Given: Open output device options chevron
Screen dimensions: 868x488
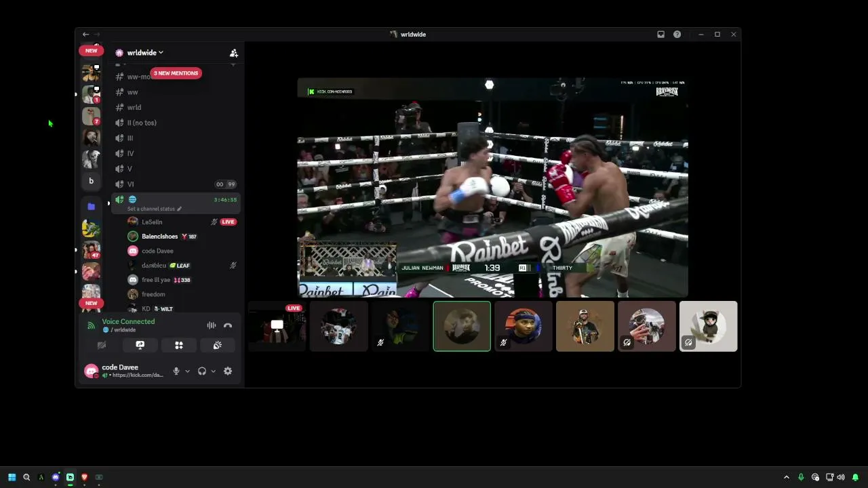Looking at the screenshot, I should tap(213, 371).
